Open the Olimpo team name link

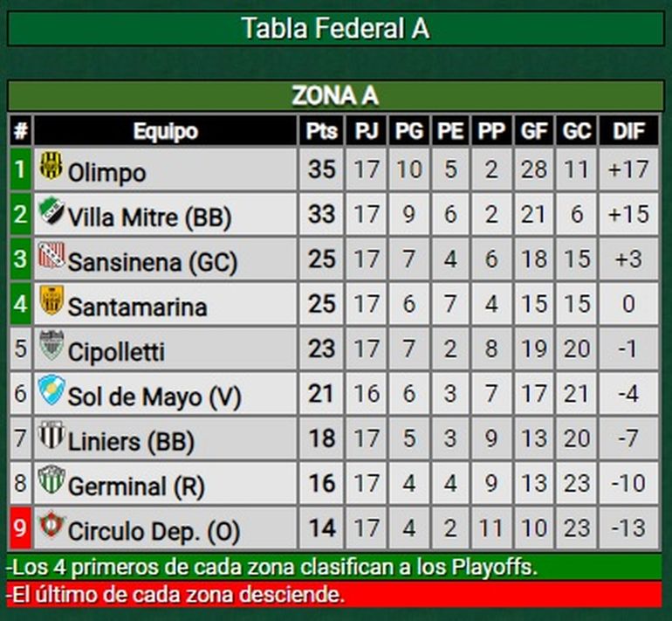106,172
